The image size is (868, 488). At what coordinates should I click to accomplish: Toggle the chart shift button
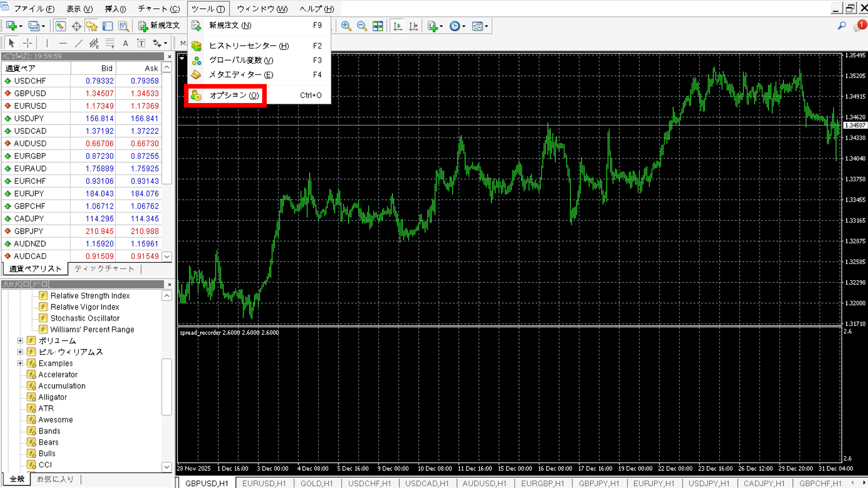point(413,26)
